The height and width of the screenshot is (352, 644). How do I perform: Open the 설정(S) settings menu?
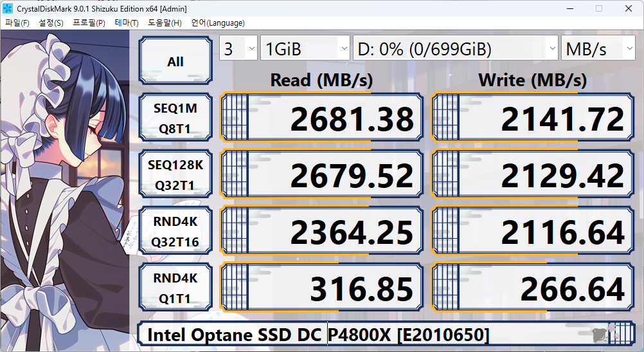pos(51,23)
